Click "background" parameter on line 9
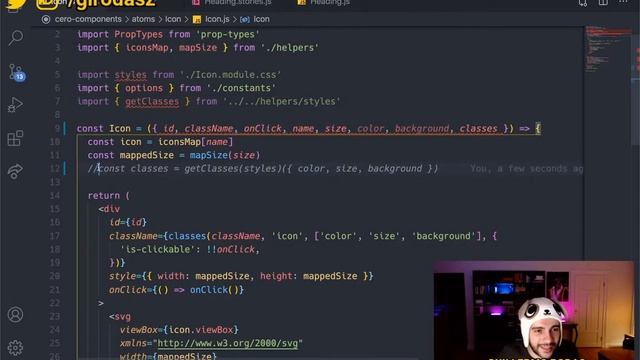 (422, 129)
